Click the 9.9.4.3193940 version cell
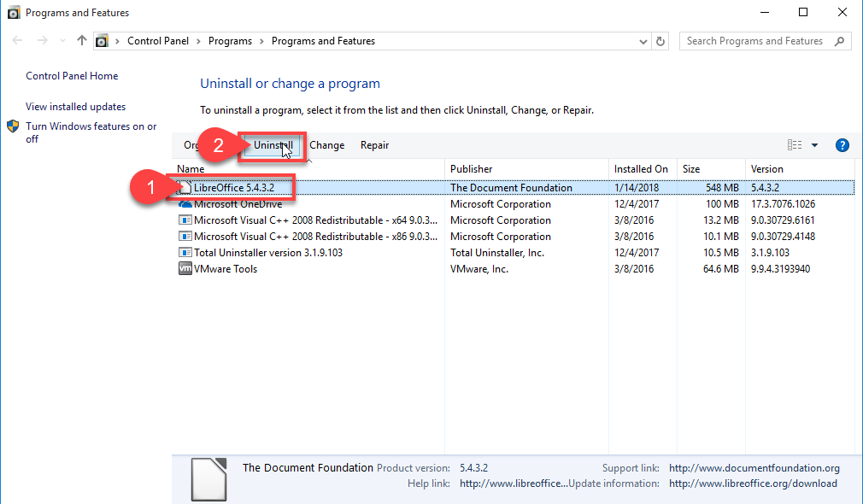The height and width of the screenshot is (504, 863). point(780,269)
